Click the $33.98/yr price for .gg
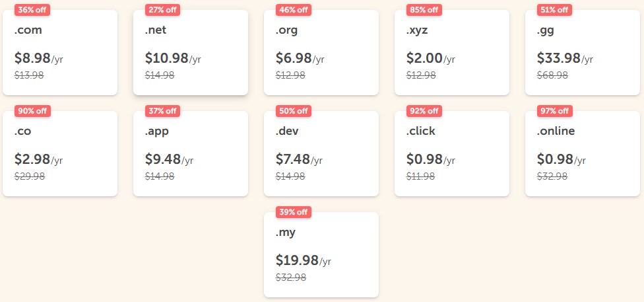This screenshot has width=644, height=302. (565, 58)
